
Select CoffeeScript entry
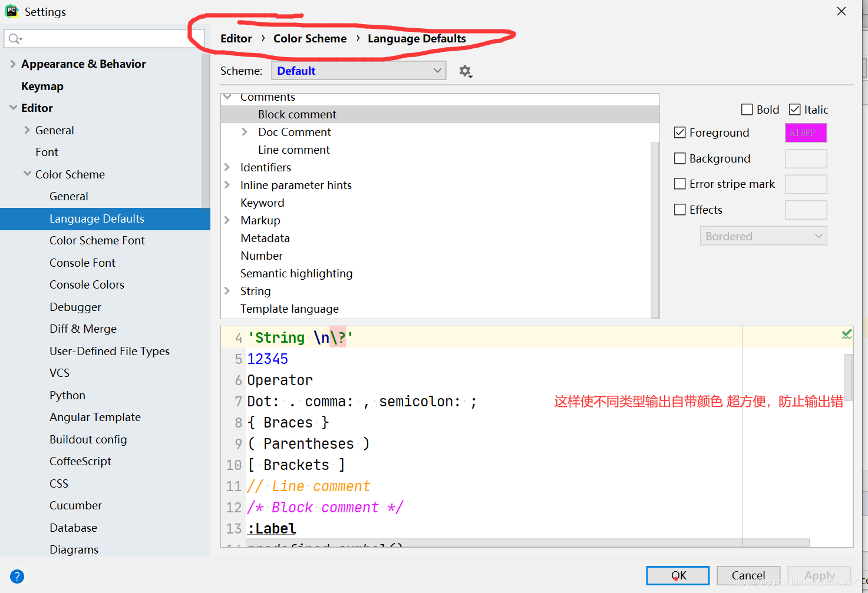(80, 461)
